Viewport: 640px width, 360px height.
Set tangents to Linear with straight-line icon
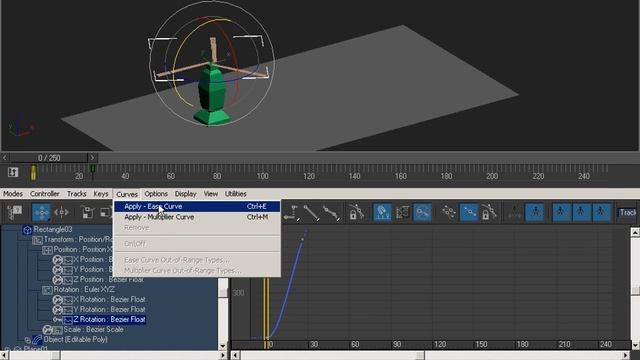[311, 213]
